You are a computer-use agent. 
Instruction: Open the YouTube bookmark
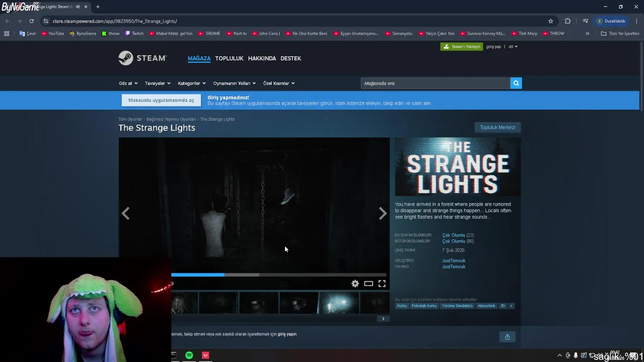click(x=53, y=34)
